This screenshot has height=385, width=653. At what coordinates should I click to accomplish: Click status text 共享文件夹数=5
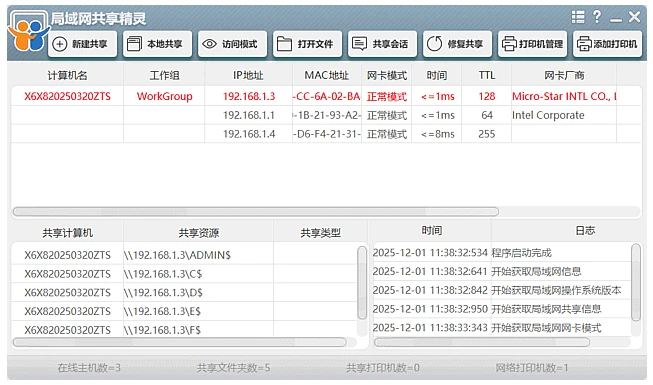(x=233, y=368)
